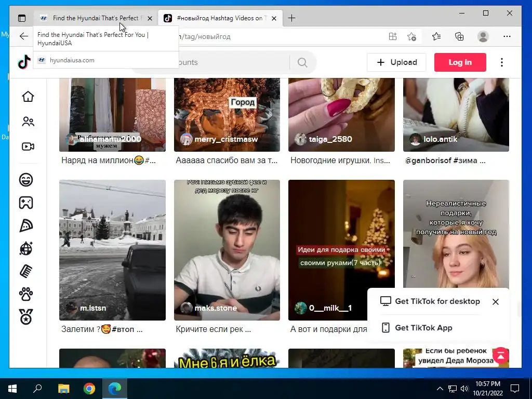The image size is (532, 399).
Task: Select the dance disco ball category icon
Action: click(26, 249)
